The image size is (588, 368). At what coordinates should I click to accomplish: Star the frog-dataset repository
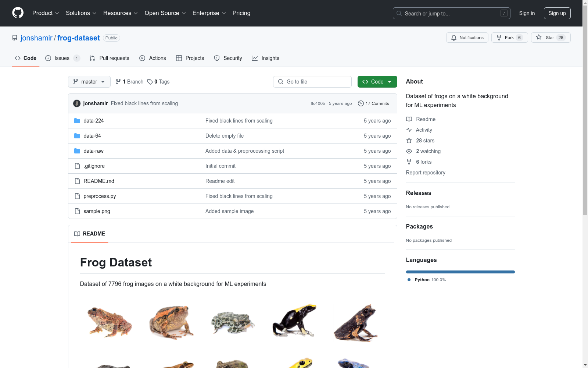[551, 38]
